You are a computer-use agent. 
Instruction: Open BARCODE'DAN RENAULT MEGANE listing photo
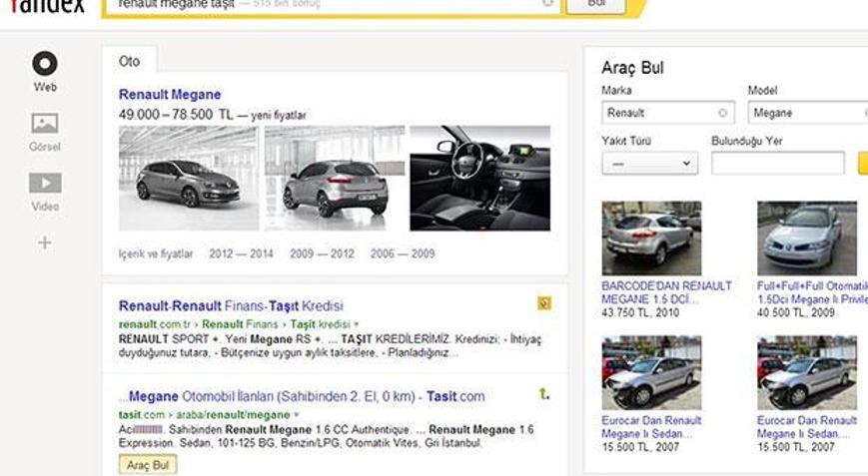click(x=651, y=238)
